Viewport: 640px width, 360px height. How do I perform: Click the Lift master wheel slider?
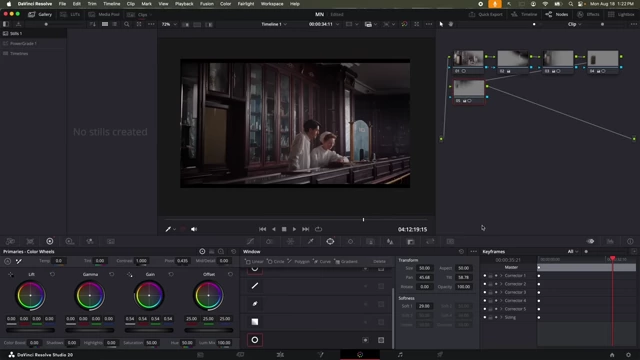point(30,330)
